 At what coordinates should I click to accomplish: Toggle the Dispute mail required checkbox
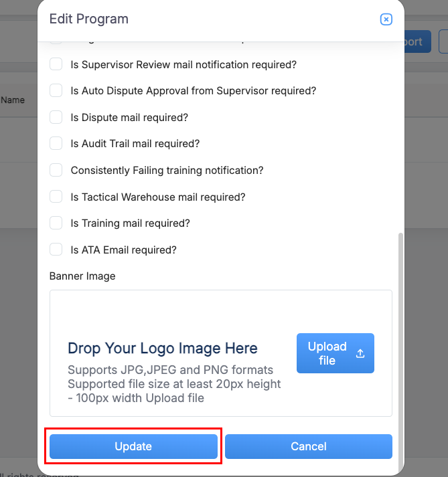(x=56, y=117)
